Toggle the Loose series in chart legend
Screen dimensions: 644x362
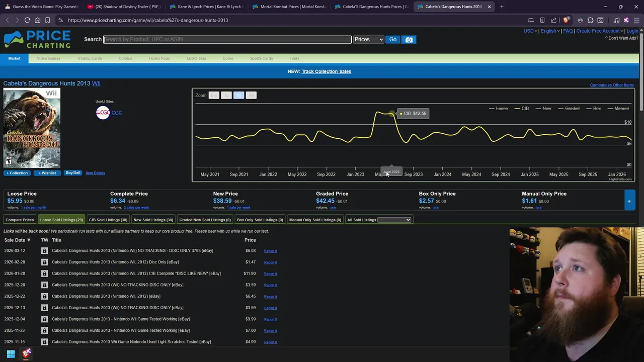point(498,109)
